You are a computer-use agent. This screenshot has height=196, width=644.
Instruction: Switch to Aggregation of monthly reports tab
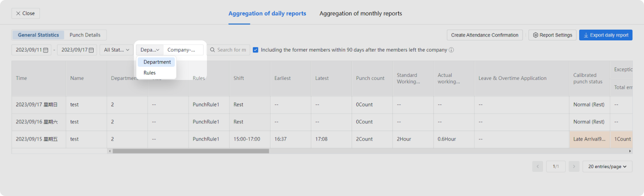(x=361, y=13)
